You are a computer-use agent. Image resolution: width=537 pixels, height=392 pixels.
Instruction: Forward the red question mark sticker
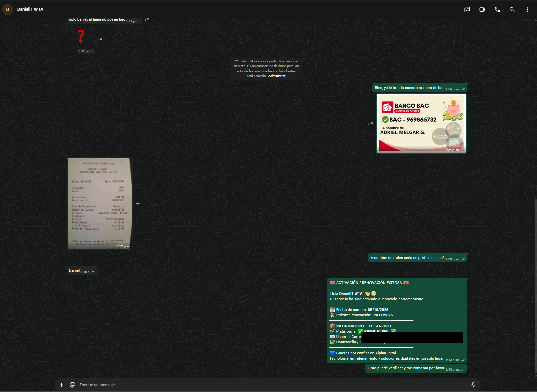(x=100, y=39)
